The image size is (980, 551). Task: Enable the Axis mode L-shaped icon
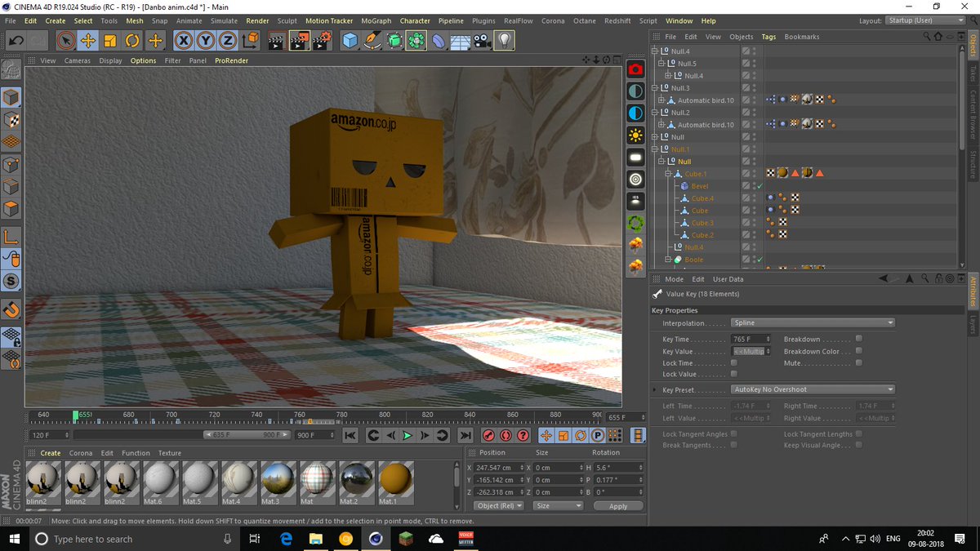pos(11,238)
